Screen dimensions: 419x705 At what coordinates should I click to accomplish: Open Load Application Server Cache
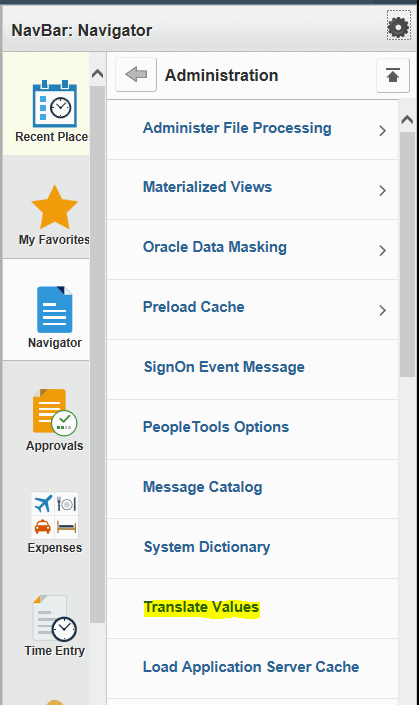251,667
